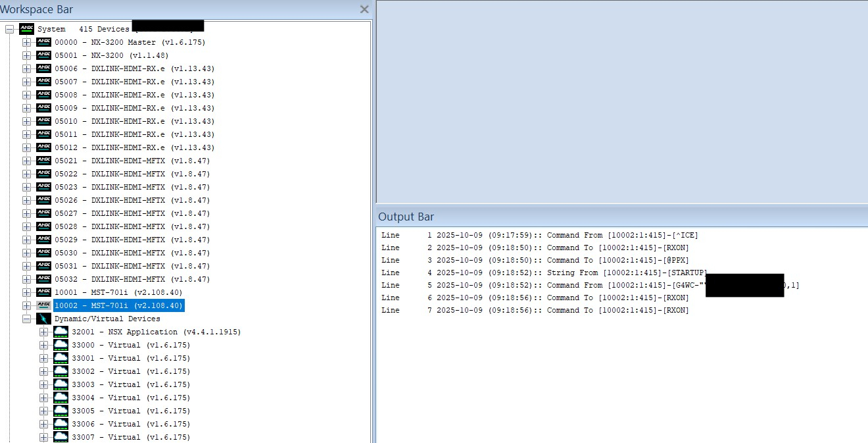Select '10001 - MST-701i (v2.108.40)' row text
Image resolution: width=868 pixels, height=443 pixels.
tap(118, 292)
